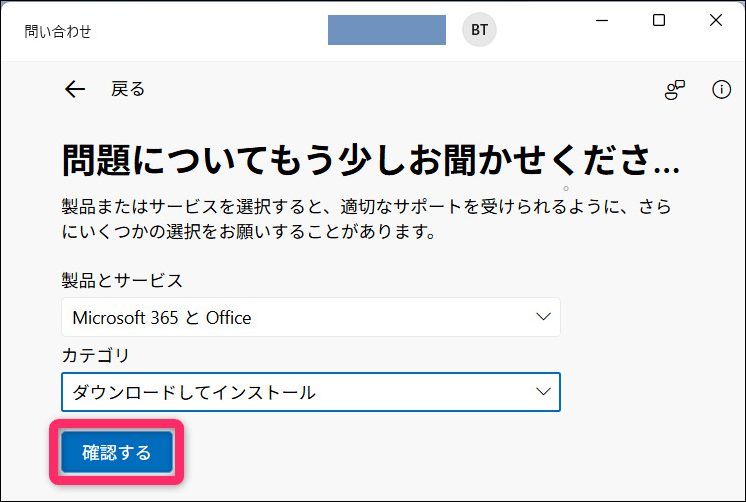Open the 製品とサービス dropdown showing Microsoft 365 と Office
746x502 pixels.
311,317
